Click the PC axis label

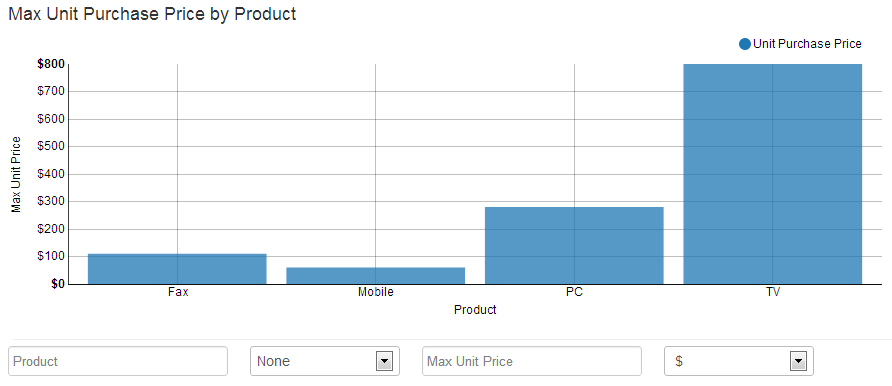[x=574, y=293]
